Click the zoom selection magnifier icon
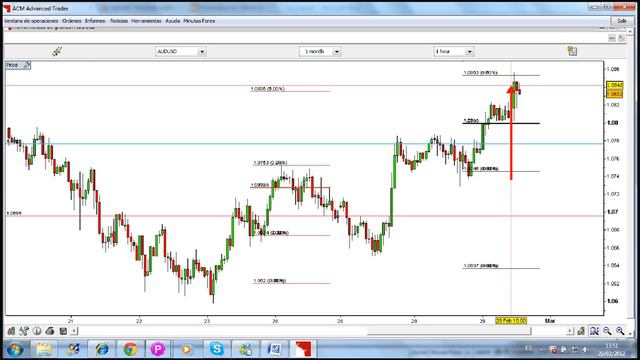 tap(594, 331)
